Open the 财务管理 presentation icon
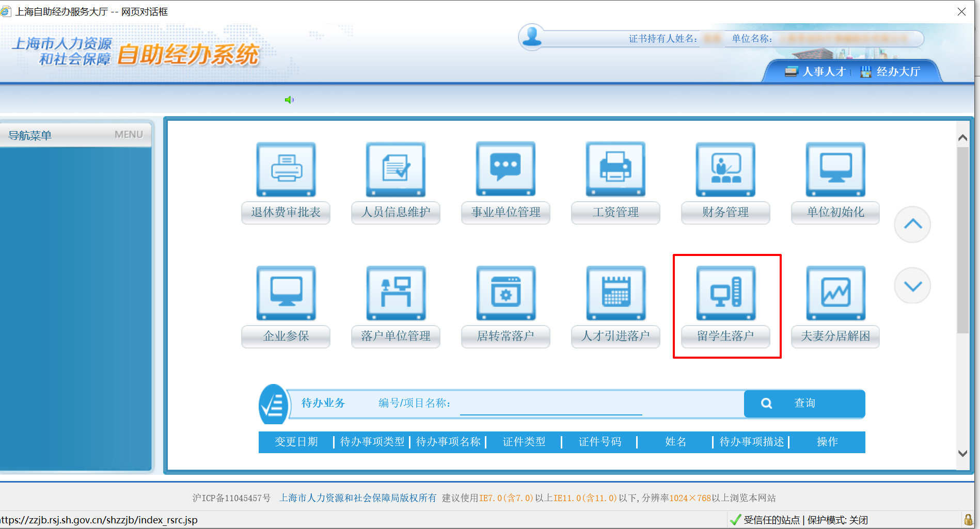The width and height of the screenshot is (980, 529). click(725, 169)
